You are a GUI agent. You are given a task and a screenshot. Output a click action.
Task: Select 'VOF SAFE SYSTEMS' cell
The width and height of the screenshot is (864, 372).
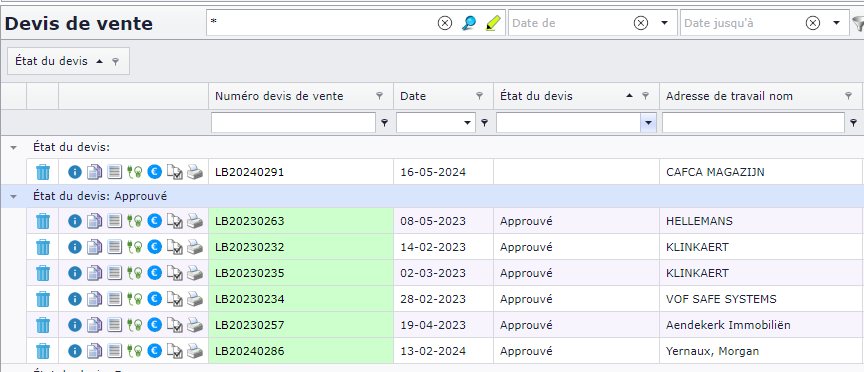pos(762,299)
